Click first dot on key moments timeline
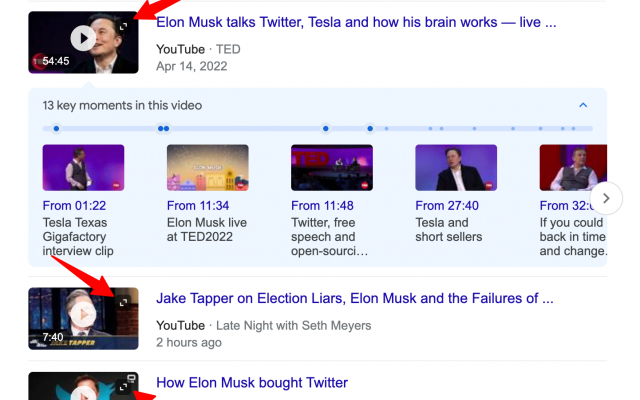 pyautogui.click(x=56, y=129)
